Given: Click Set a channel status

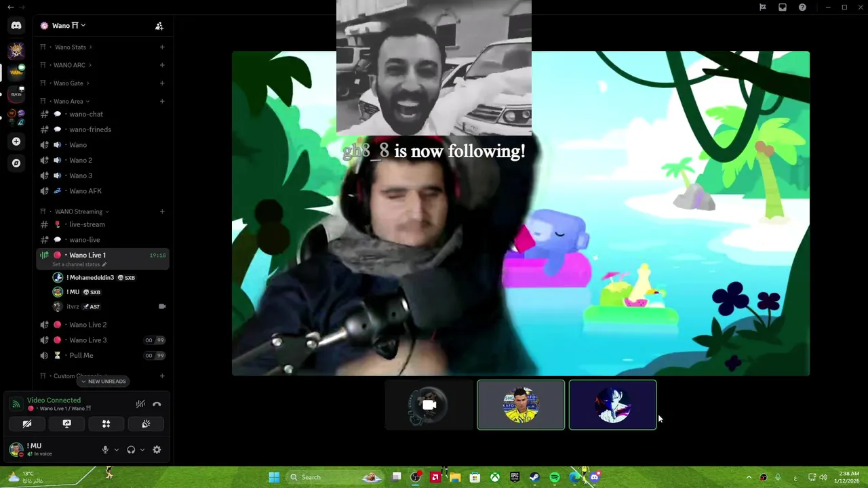Looking at the screenshot, I should [x=79, y=264].
